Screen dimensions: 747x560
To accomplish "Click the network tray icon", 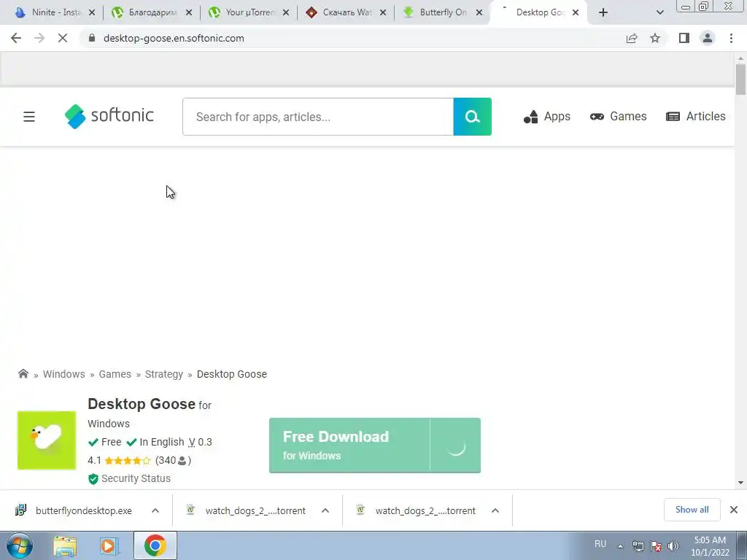I will click(638, 546).
